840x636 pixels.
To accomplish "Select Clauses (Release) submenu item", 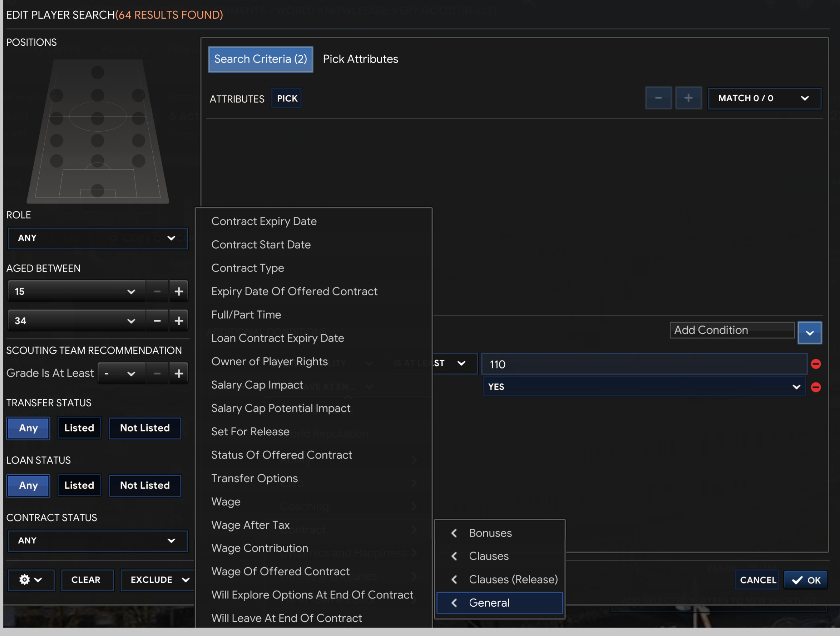I will (513, 579).
